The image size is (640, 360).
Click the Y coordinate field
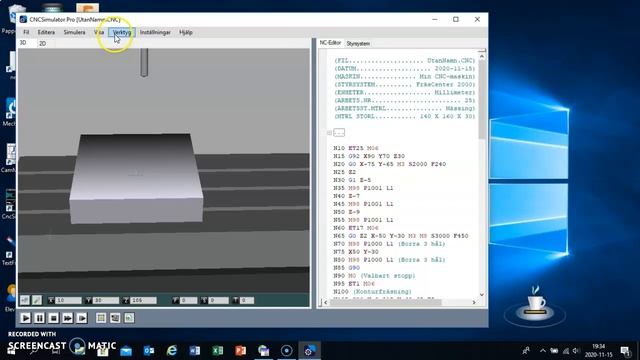(106, 300)
